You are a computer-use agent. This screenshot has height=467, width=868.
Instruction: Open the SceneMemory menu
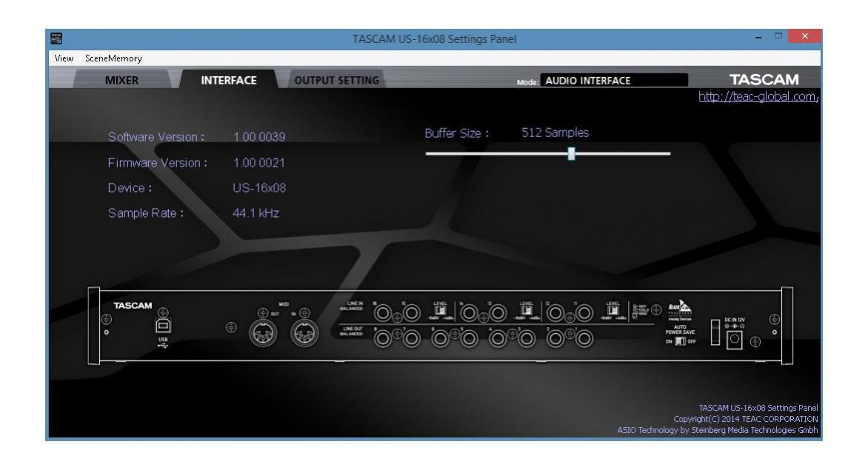point(114,58)
